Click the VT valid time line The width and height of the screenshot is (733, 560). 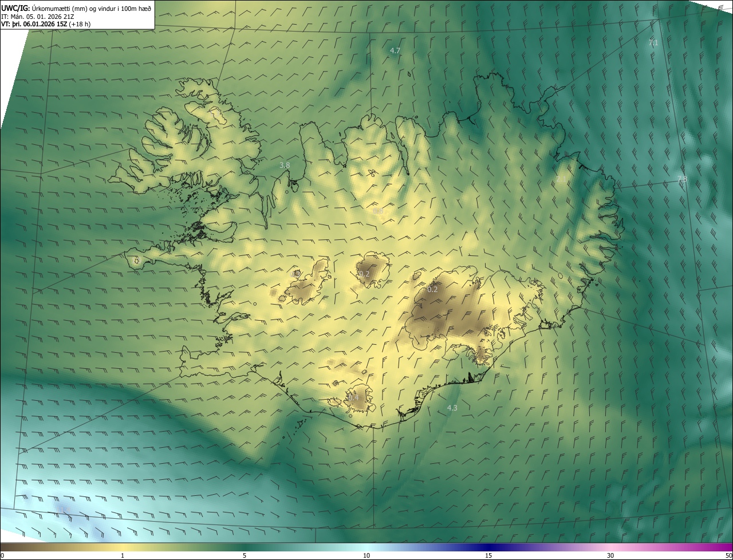click(x=46, y=24)
